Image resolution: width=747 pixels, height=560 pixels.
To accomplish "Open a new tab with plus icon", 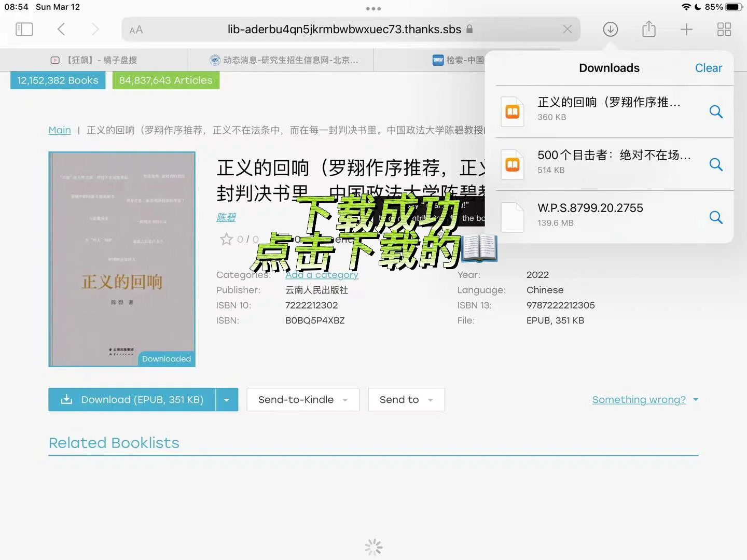I will [x=686, y=29].
